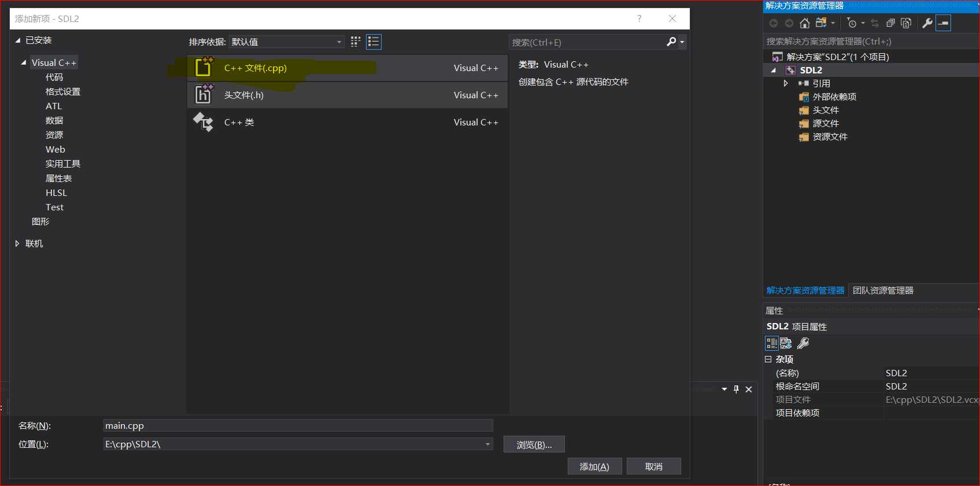The image size is (980, 486).
Task: Click the 根命名空间 value SDL2
Action: click(931, 386)
